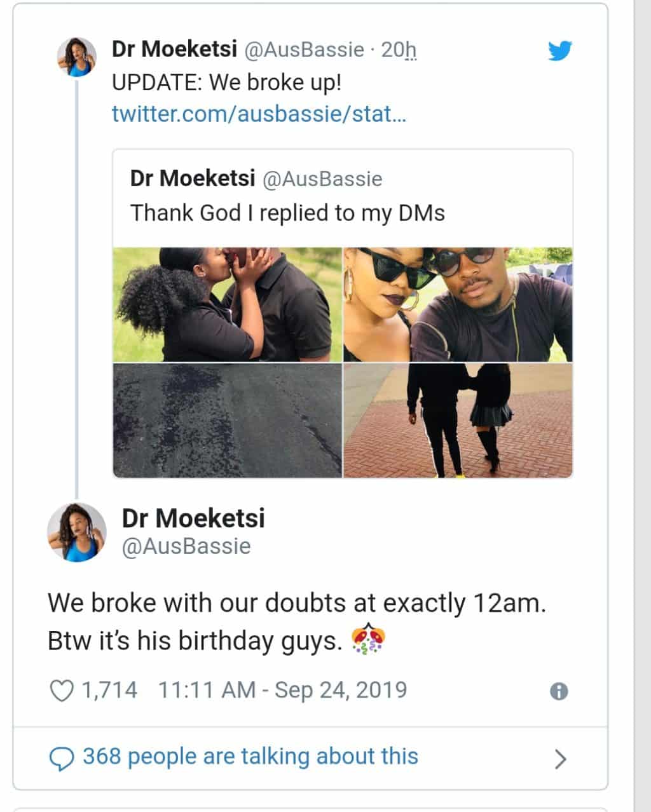Open the dark asphalt road photo

(x=228, y=420)
